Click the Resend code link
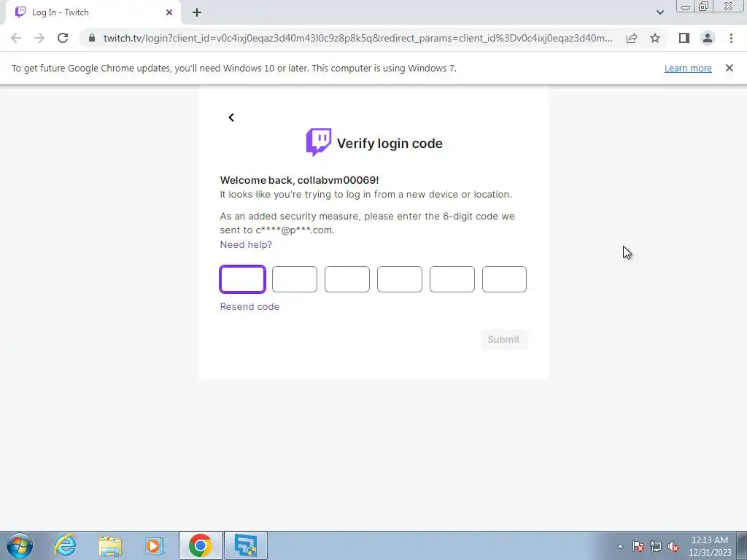The width and height of the screenshot is (747, 560). click(x=249, y=307)
